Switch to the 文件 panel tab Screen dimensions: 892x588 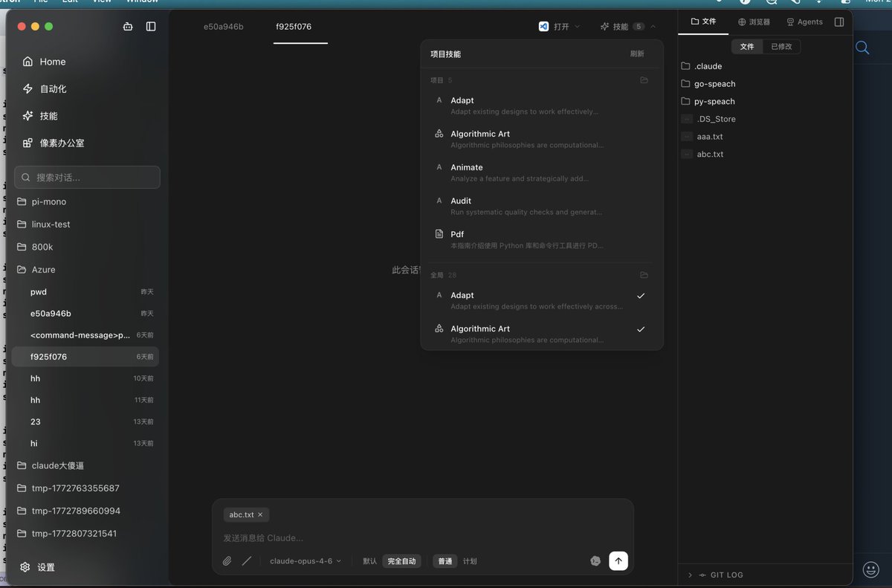click(703, 22)
